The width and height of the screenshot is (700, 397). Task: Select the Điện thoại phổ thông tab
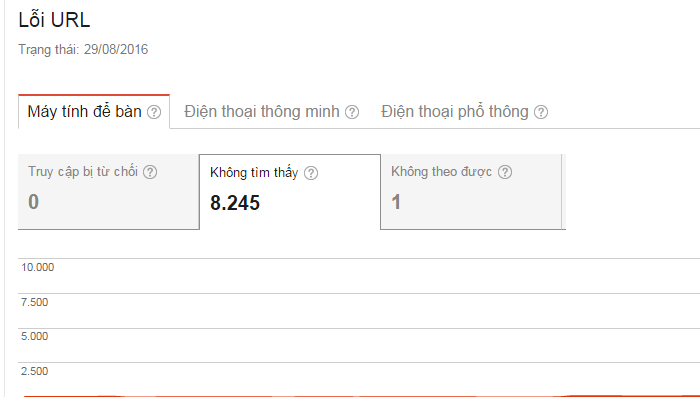tap(464, 112)
